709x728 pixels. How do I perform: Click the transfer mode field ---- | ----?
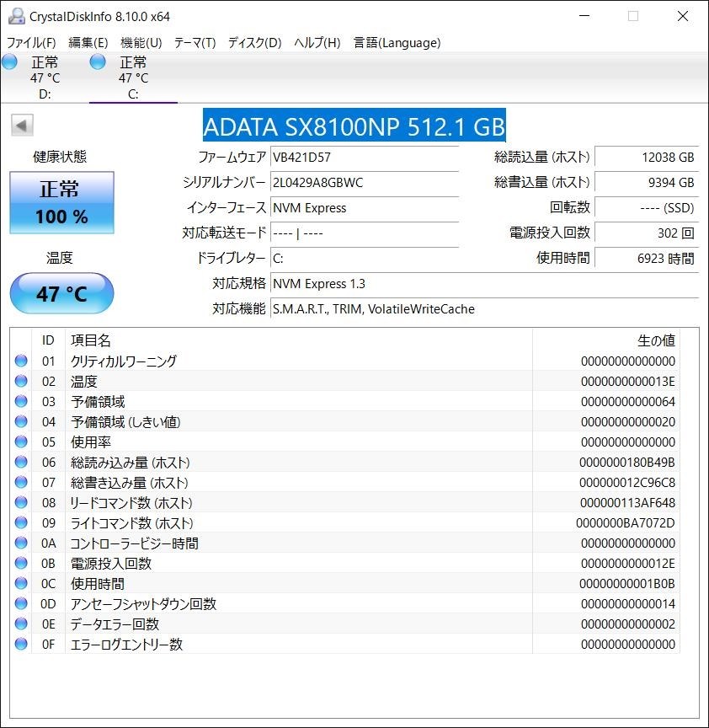(365, 233)
